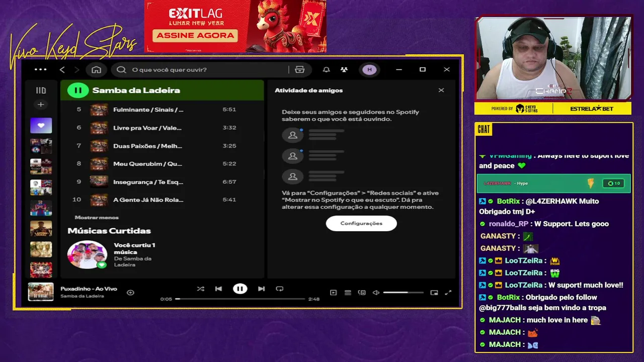
Task: Close the Atividade de amigos panel
Action: point(441,90)
